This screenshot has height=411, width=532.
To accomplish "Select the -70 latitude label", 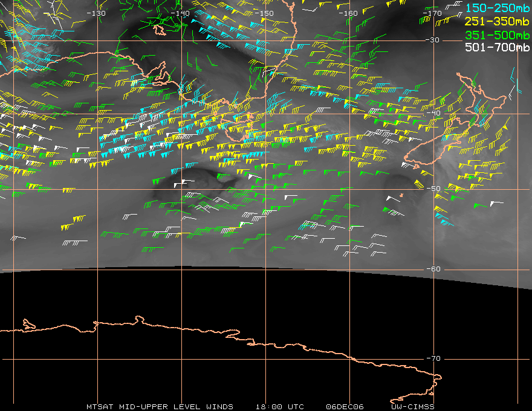I will (433, 358).
